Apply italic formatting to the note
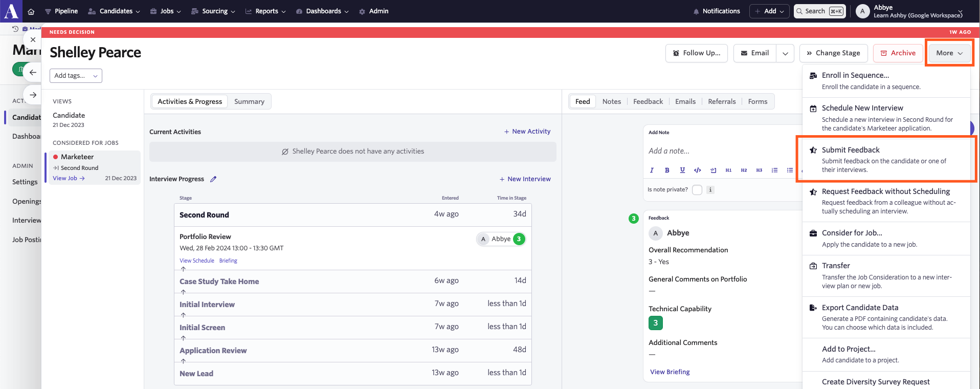This screenshot has height=389, width=980. [x=652, y=170]
